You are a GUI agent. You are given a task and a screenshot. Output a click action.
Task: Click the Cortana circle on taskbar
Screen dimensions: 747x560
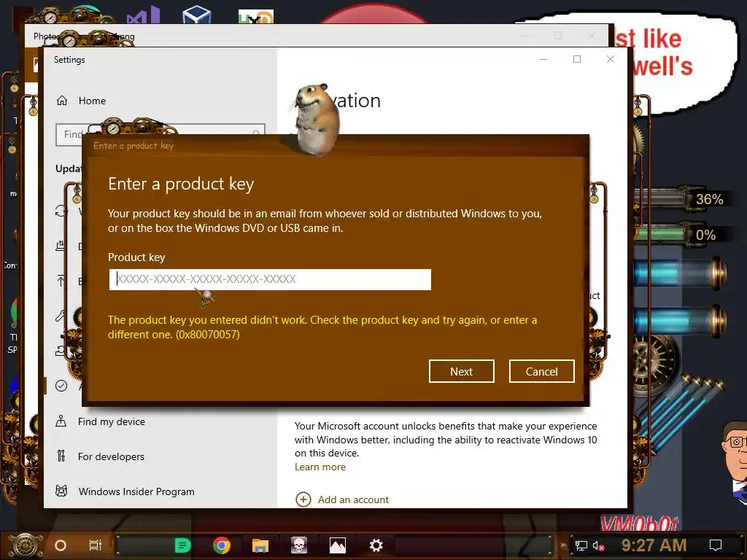coord(61,545)
